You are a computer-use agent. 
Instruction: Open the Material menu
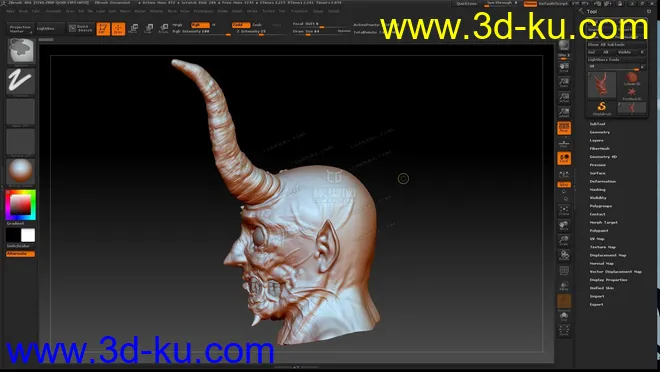click(x=157, y=11)
